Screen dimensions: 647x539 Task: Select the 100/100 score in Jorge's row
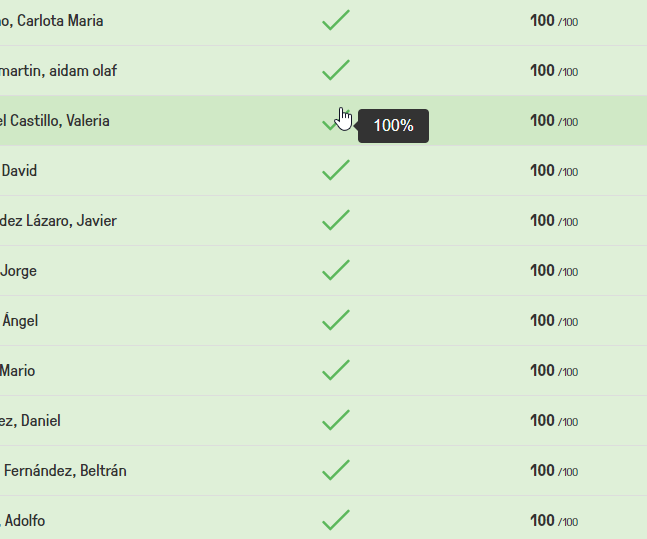coord(554,271)
